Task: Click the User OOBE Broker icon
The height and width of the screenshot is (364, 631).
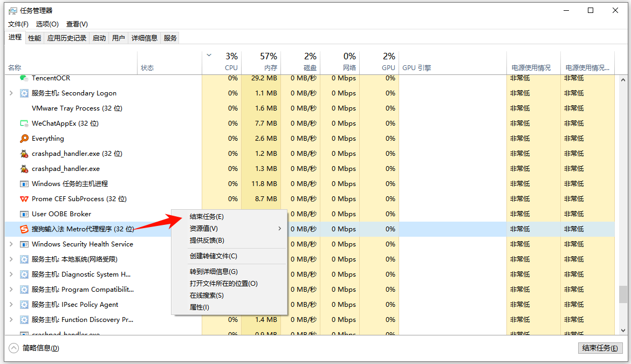Action: tap(24, 214)
